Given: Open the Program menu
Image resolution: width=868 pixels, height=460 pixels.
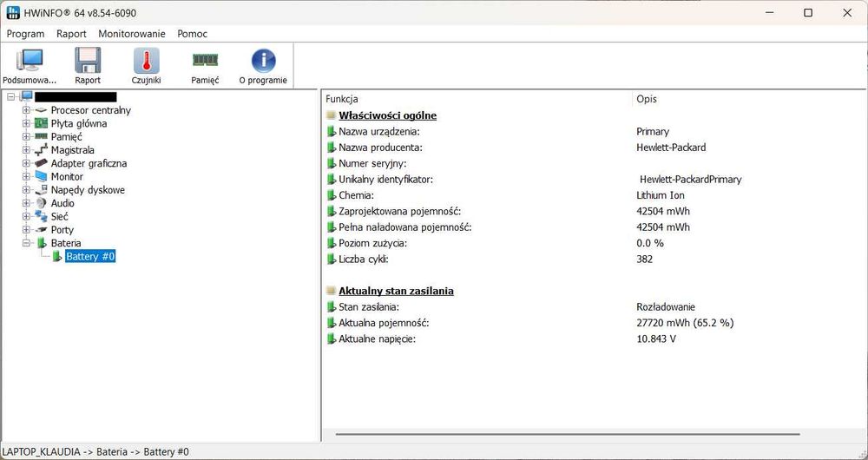Looking at the screenshot, I should (x=25, y=34).
